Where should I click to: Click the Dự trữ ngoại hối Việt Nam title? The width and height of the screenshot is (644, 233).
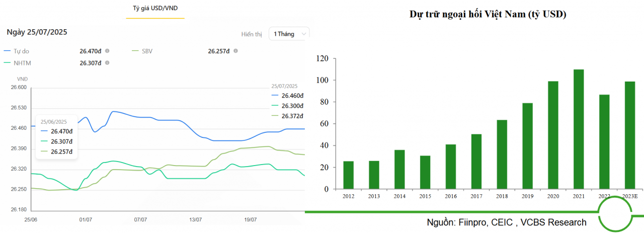point(488,15)
